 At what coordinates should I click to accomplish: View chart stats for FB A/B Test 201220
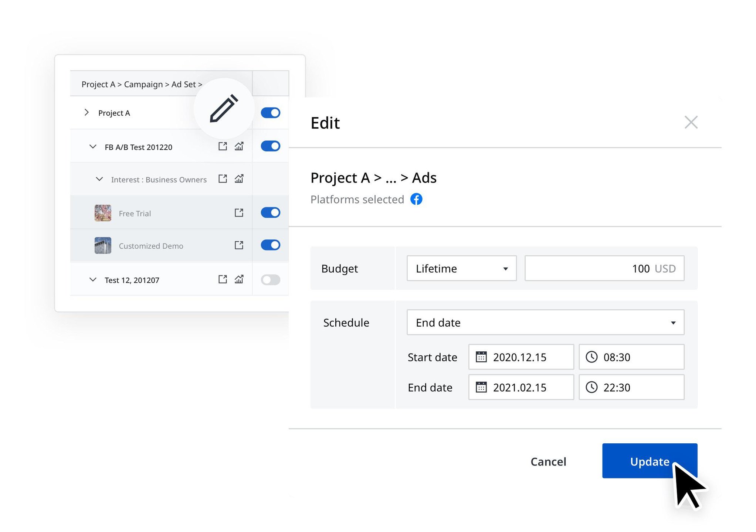(x=239, y=146)
